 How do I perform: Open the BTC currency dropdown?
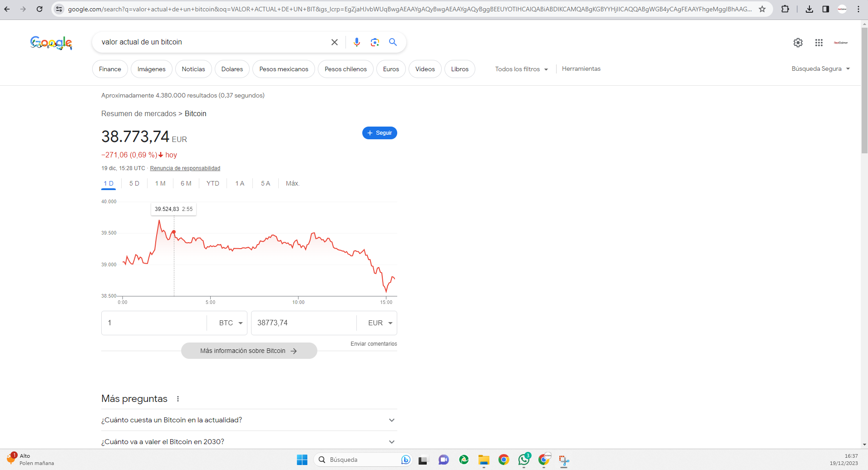pos(231,323)
